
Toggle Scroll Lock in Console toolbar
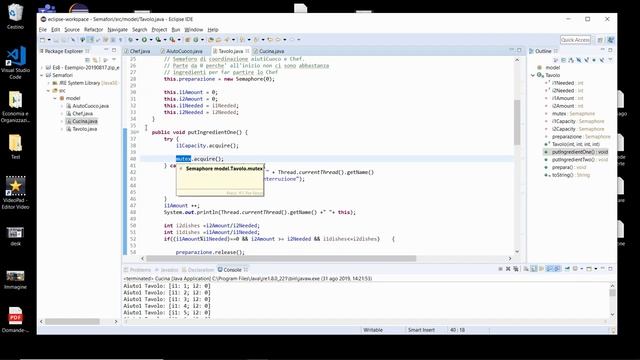[534, 269]
